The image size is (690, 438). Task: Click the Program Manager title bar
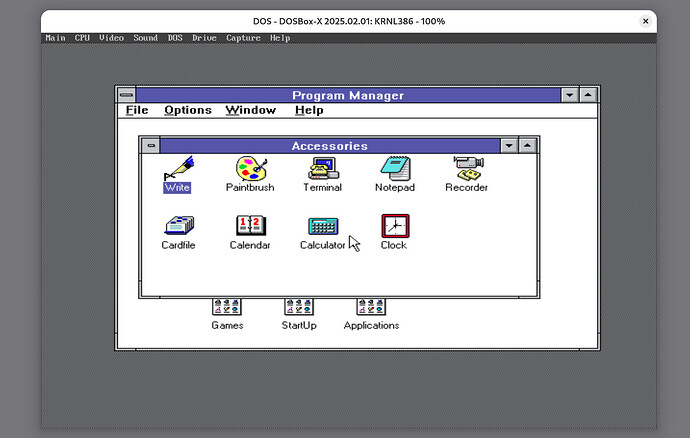(348, 95)
